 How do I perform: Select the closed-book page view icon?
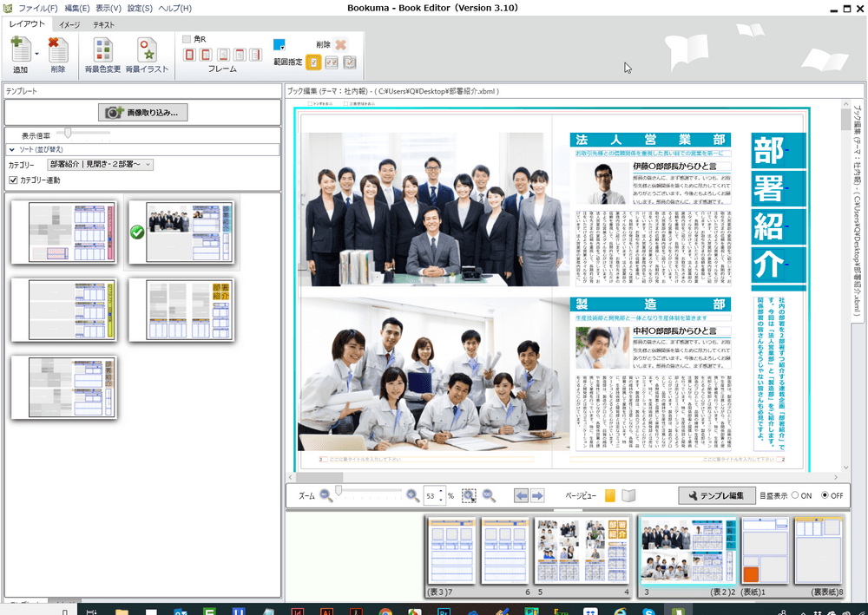pyautogui.click(x=610, y=494)
